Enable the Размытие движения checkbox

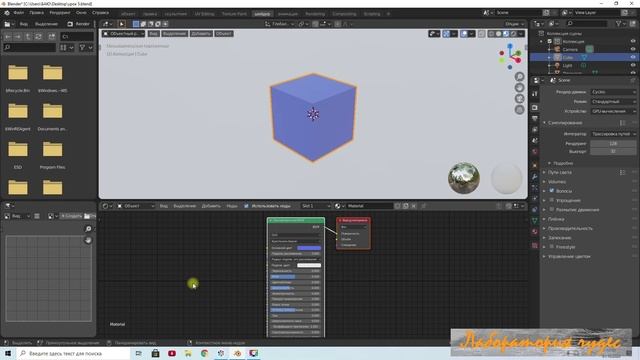click(x=552, y=209)
